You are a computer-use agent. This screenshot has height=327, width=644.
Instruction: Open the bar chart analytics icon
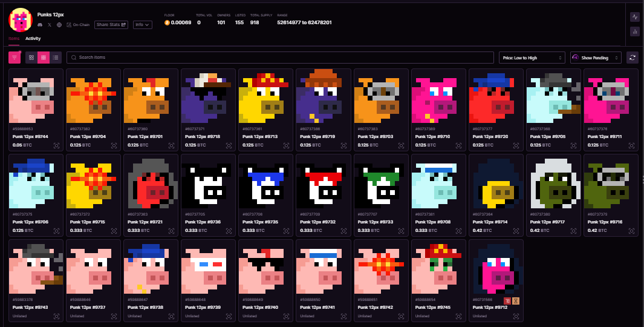click(634, 31)
